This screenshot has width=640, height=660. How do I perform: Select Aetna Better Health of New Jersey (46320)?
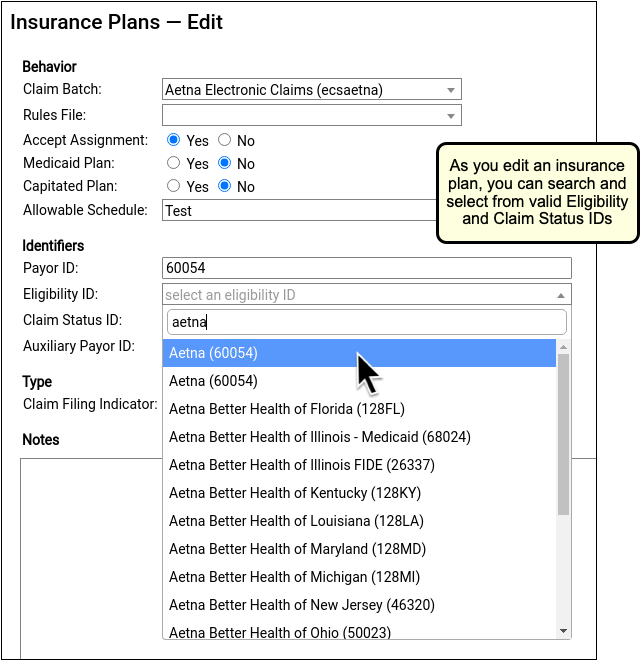click(x=359, y=605)
